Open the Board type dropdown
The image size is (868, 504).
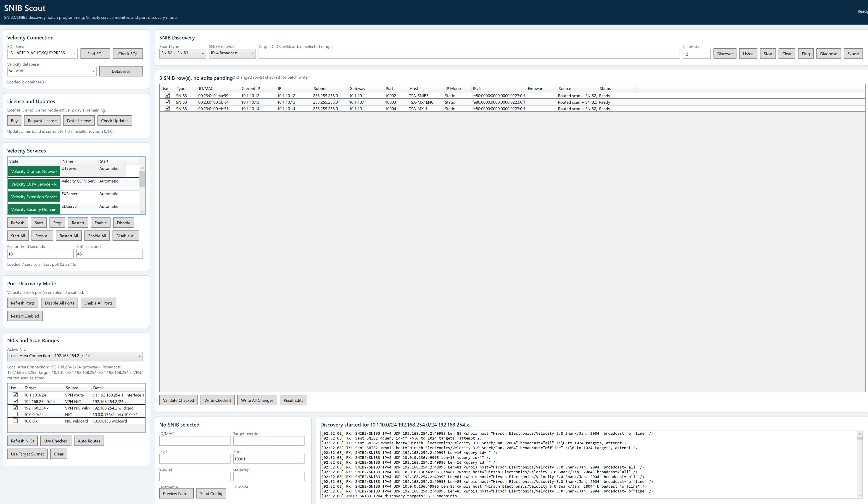(x=182, y=53)
